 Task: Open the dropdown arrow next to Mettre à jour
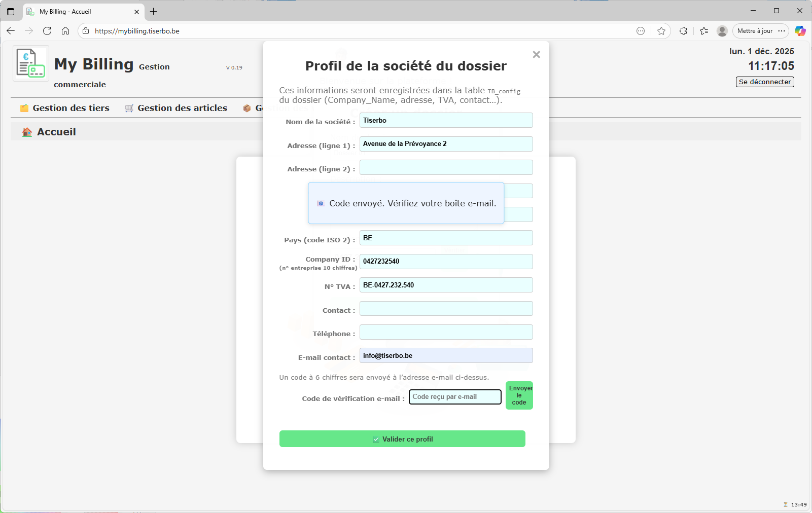782,31
